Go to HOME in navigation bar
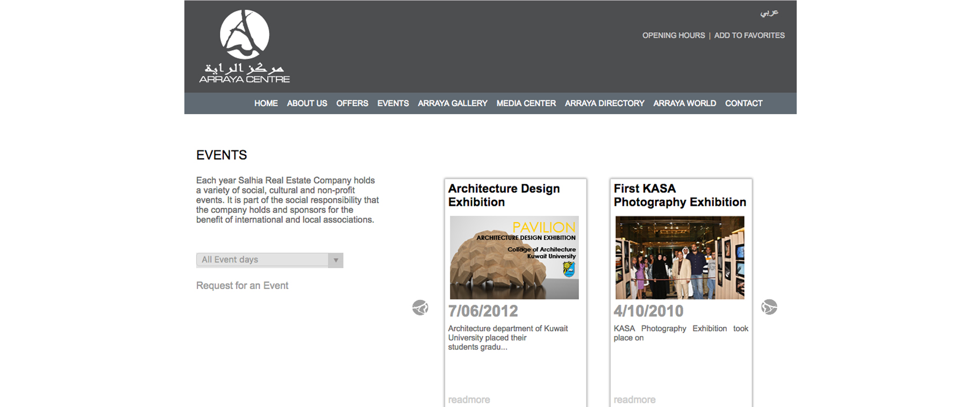This screenshot has height=407, width=980. coord(266,103)
